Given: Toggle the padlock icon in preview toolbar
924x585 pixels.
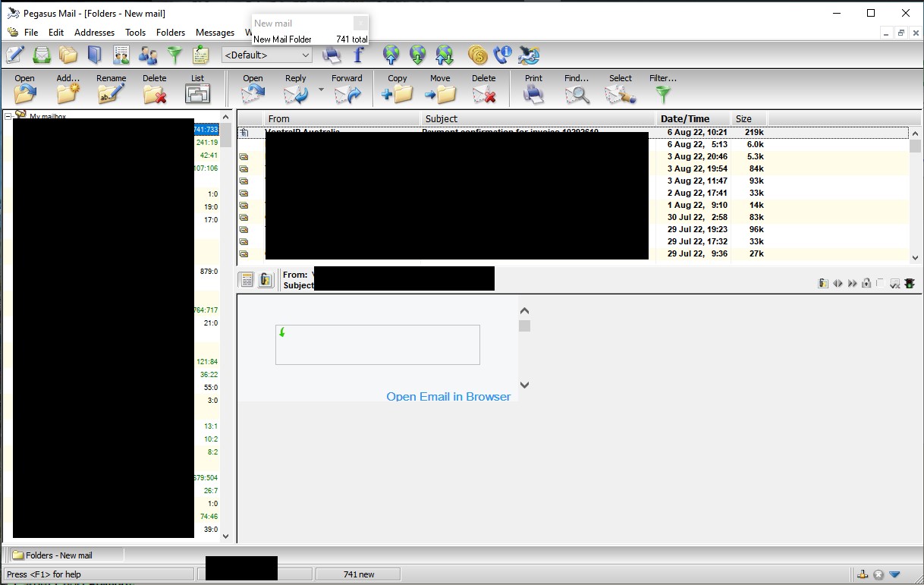Looking at the screenshot, I should [866, 283].
